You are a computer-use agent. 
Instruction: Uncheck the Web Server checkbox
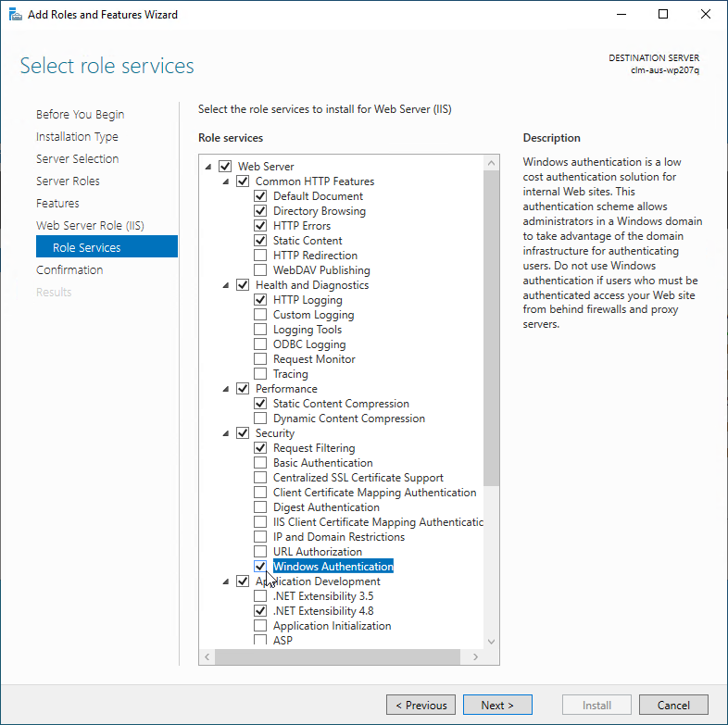tap(225, 166)
